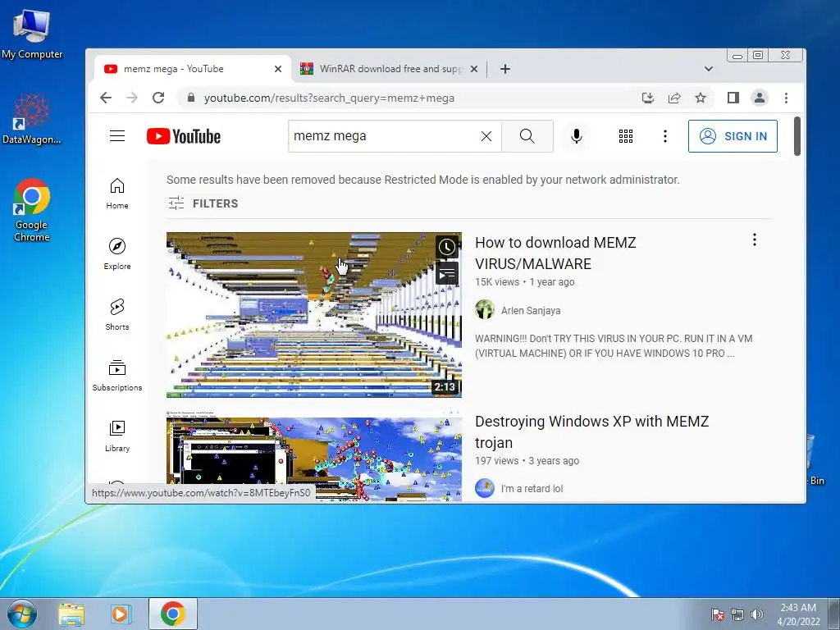Viewport: 840px width, 630px height.
Task: Visit the 'I'm a retard lol' channel
Action: pos(532,489)
